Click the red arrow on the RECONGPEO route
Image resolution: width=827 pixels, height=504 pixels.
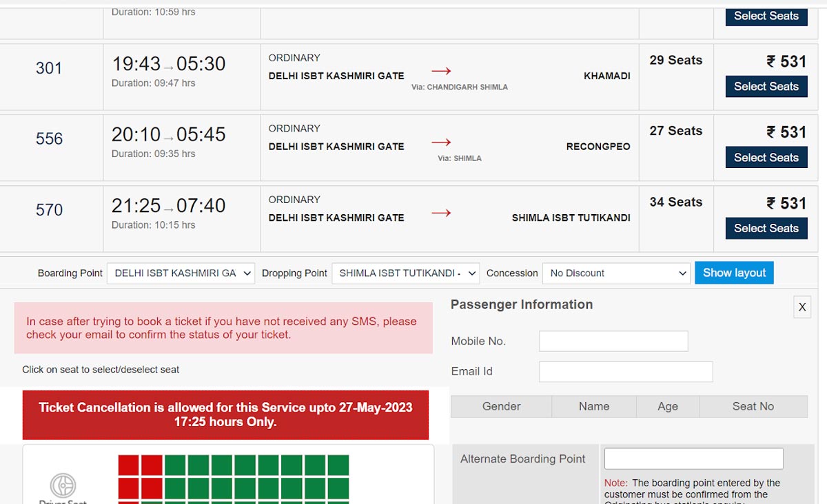point(441,142)
